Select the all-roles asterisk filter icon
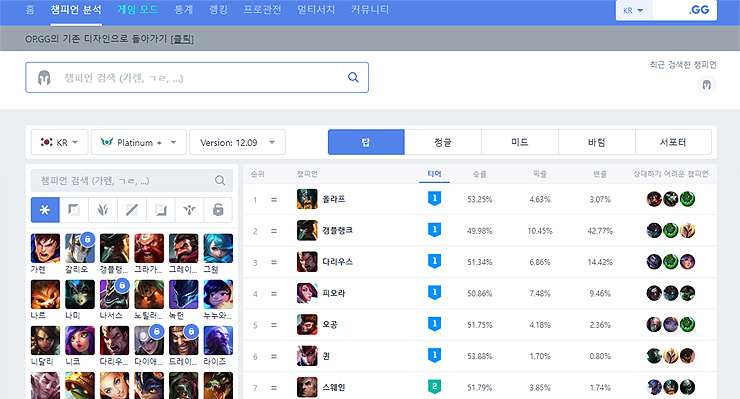This screenshot has width=740, height=399. 45,210
